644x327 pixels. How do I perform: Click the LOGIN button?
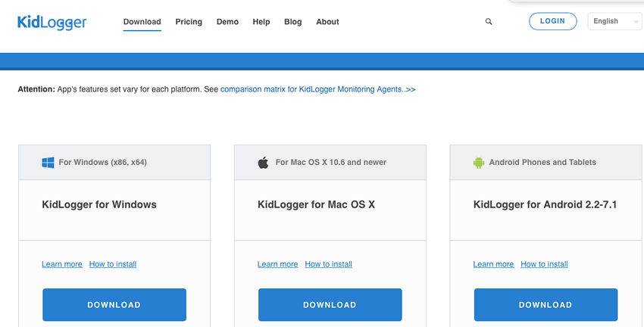click(x=553, y=21)
